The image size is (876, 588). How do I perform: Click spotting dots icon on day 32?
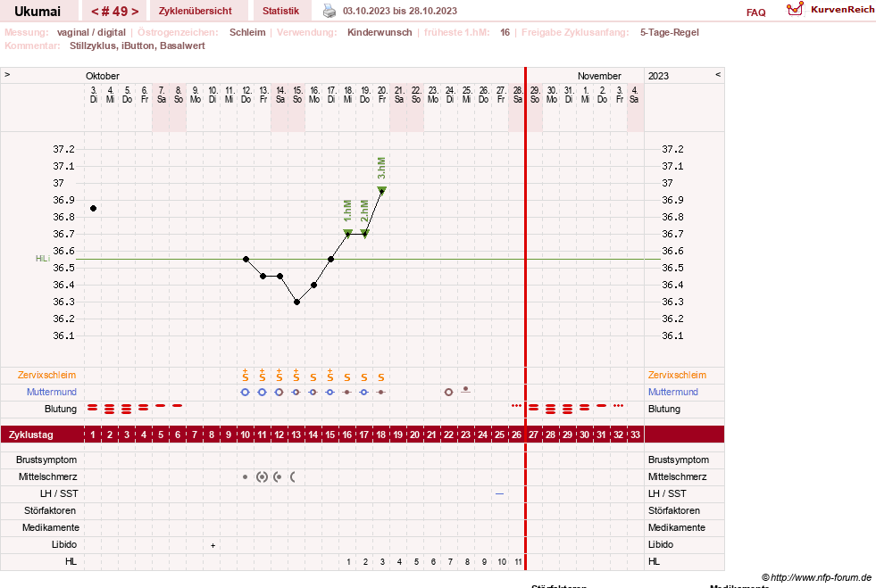point(618,405)
